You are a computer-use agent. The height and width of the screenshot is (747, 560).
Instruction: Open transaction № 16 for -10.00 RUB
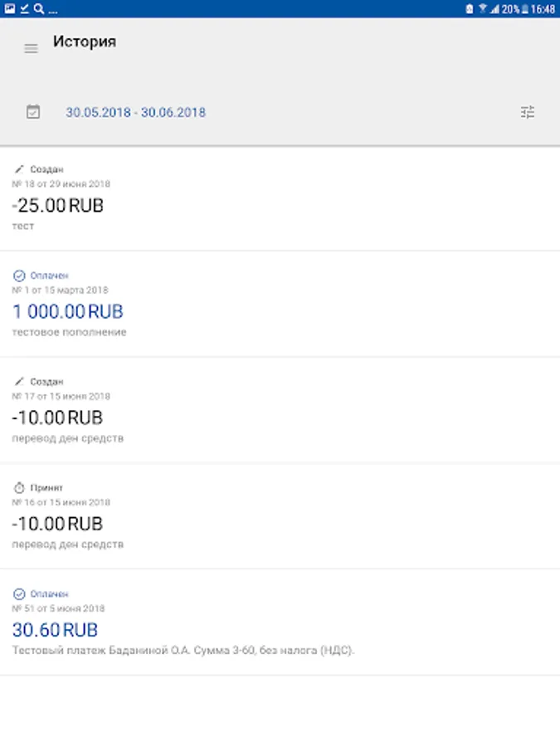tap(57, 525)
